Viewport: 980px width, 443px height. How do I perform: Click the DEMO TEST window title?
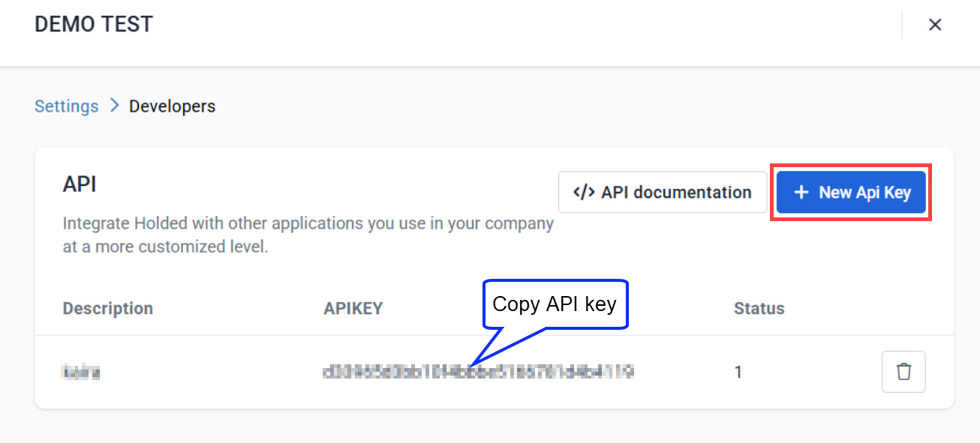[93, 23]
